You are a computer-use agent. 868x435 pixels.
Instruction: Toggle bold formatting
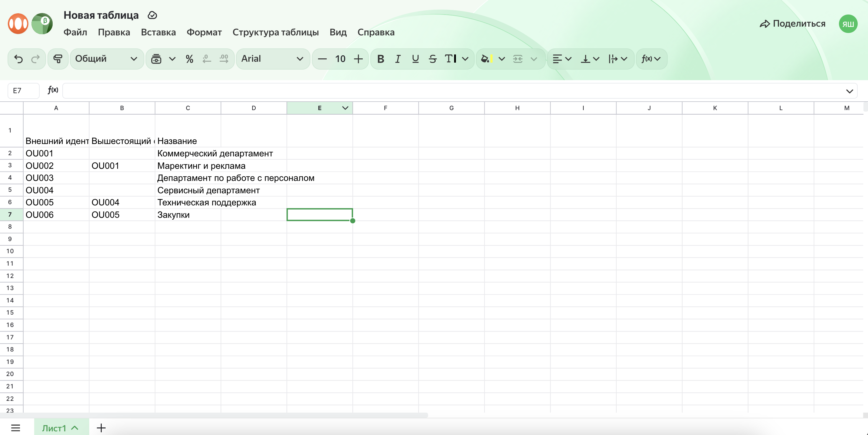[x=380, y=59]
